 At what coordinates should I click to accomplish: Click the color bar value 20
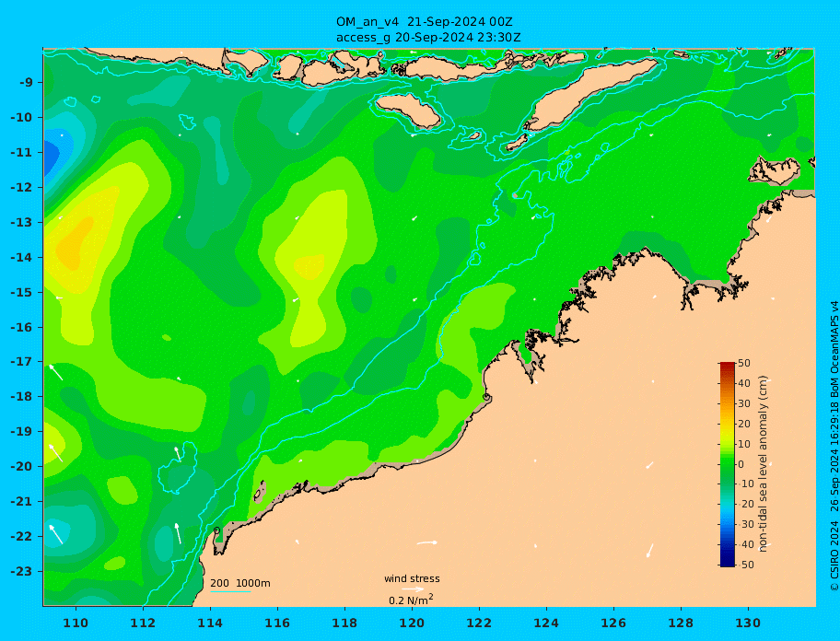[744, 425]
